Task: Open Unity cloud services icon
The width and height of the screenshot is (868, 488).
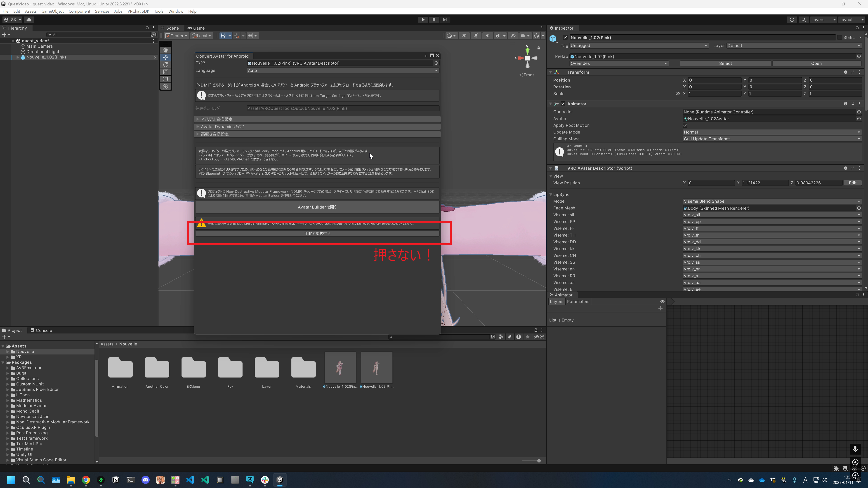Action: [x=29, y=19]
